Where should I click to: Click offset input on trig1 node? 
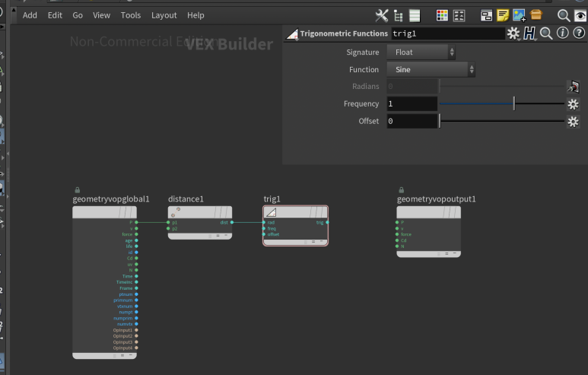264,234
